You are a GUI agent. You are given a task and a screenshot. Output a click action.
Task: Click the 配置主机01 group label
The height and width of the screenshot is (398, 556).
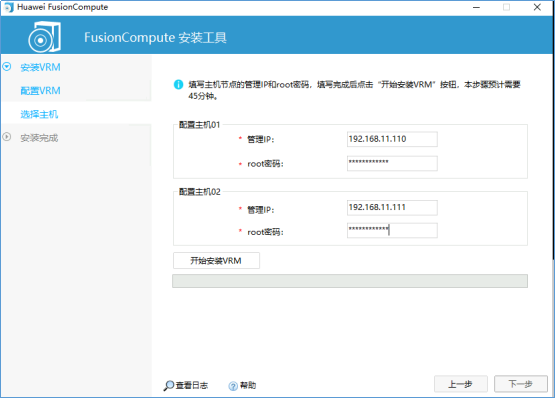tap(200, 125)
